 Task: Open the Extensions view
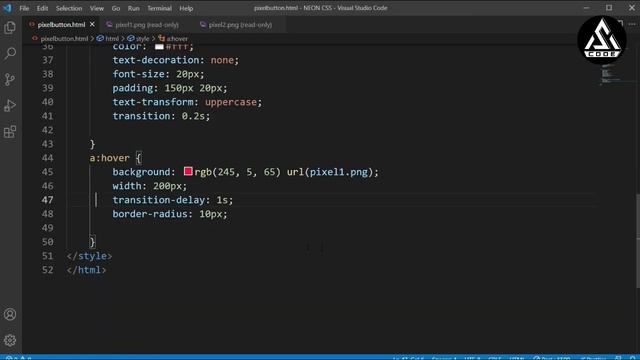[10, 131]
